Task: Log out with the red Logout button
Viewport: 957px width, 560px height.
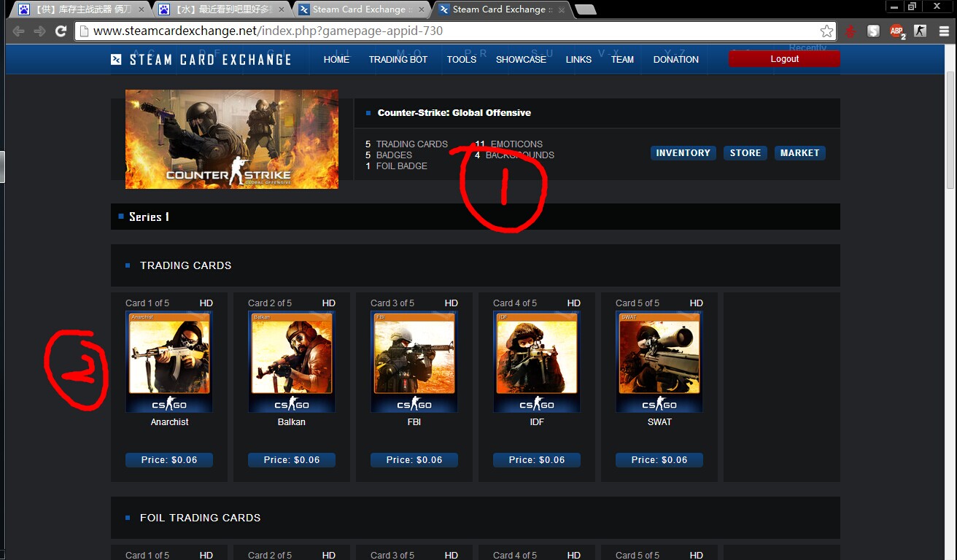Action: (x=784, y=59)
